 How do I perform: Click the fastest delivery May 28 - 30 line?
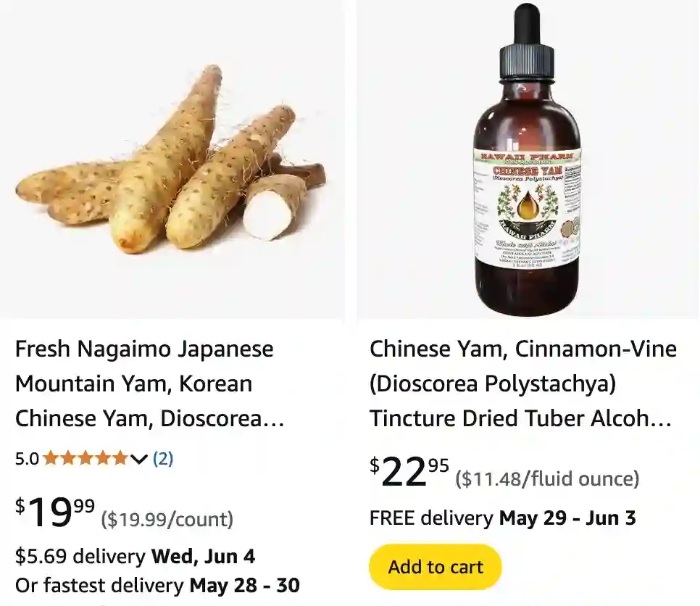(157, 586)
